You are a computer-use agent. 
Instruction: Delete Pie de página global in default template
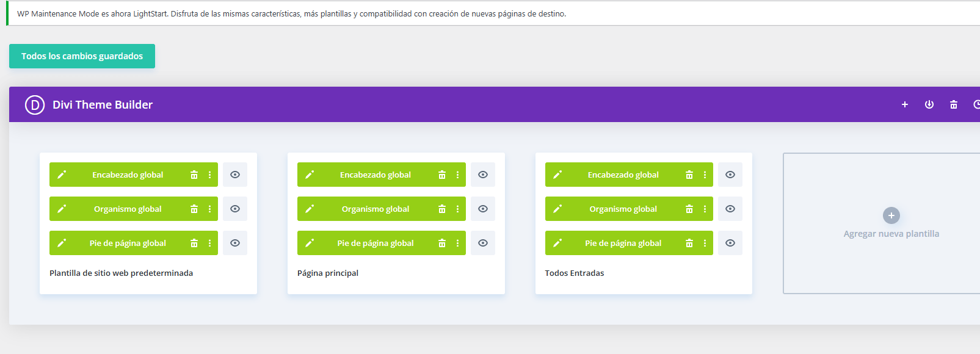pos(194,243)
